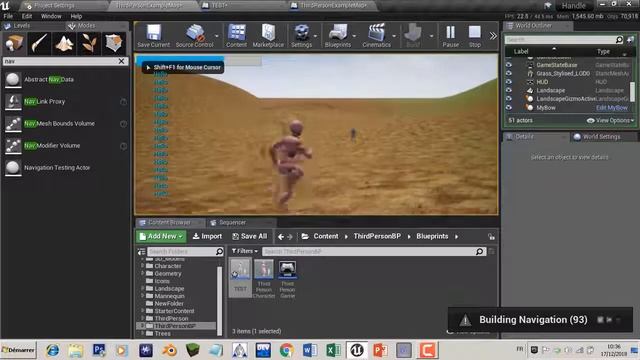Viewport: 640px width, 360px height.
Task: Open Content browser toolbar icon
Action: [x=237, y=36]
